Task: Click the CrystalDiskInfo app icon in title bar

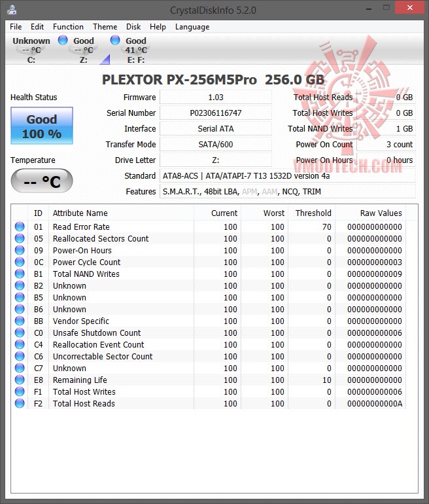Action: coord(12,10)
